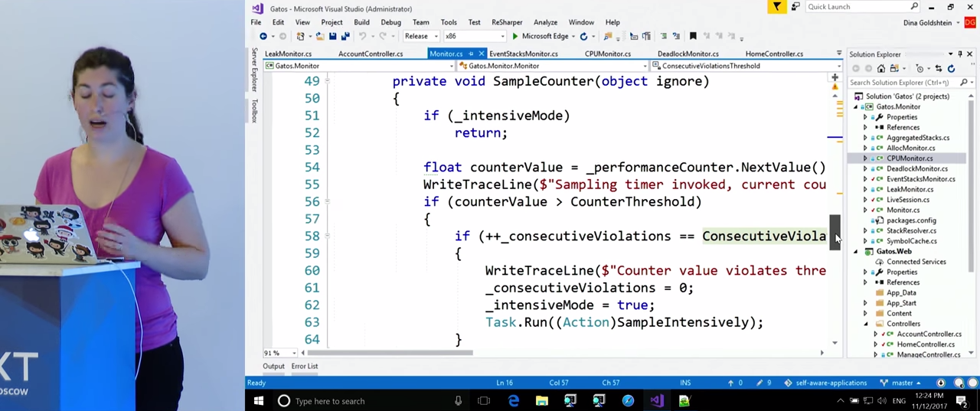The image size is (980, 411).
Task: Click the horizontal editor scrollbar thumb
Action: 390,353
